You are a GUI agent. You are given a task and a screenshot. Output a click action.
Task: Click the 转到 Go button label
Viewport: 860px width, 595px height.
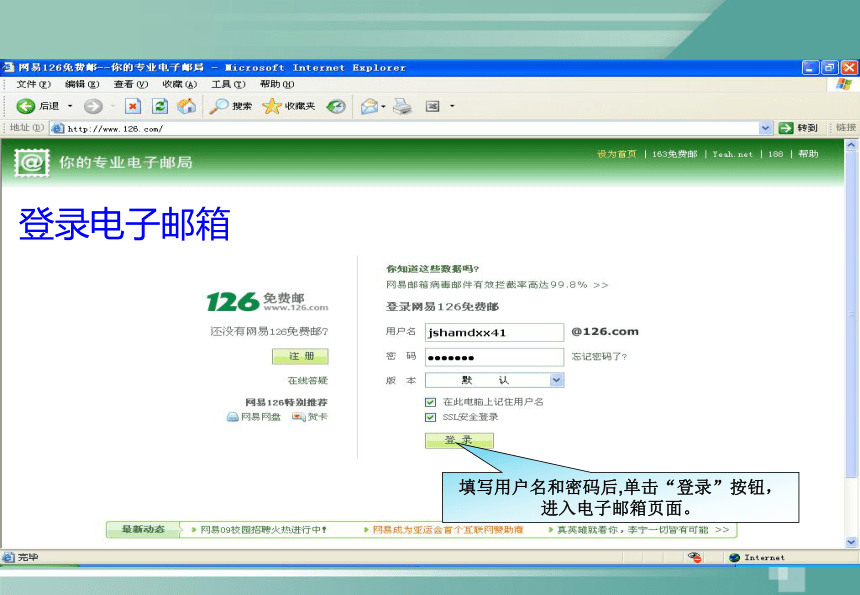807,128
